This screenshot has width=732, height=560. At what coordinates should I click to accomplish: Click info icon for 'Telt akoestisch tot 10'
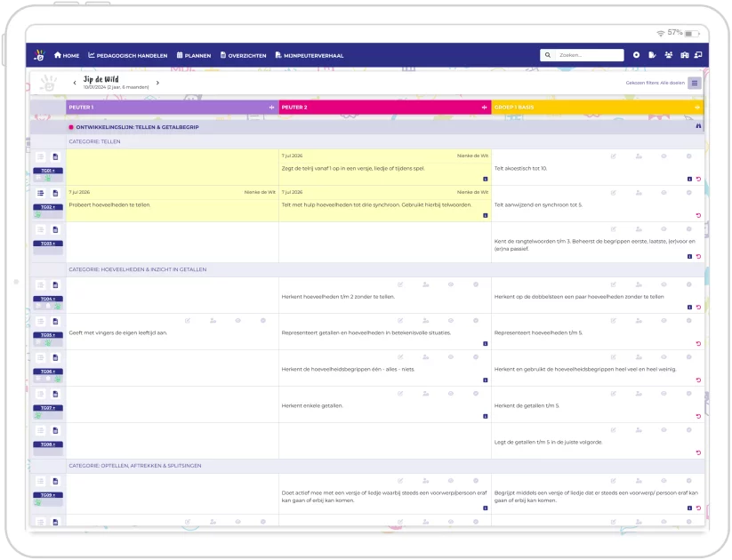coord(689,180)
